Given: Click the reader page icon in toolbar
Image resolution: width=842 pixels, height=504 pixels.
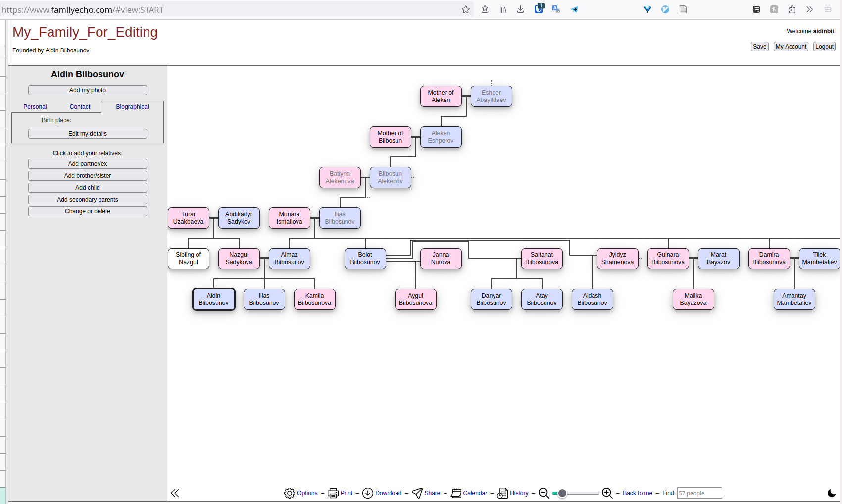Looking at the screenshot, I should tap(683, 9).
